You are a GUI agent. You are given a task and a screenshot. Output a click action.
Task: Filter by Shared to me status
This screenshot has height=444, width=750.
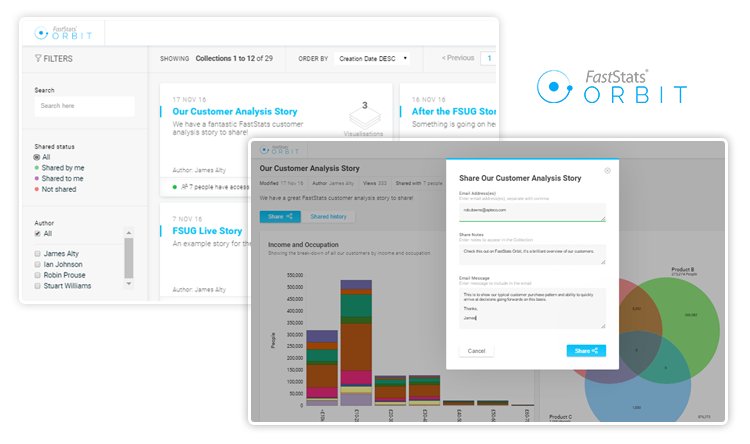click(x=59, y=178)
